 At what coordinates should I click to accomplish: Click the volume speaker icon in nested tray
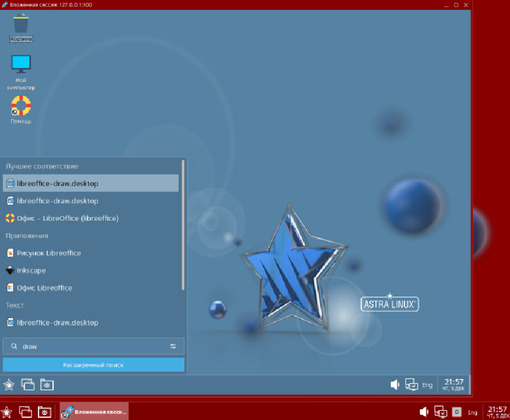395,384
